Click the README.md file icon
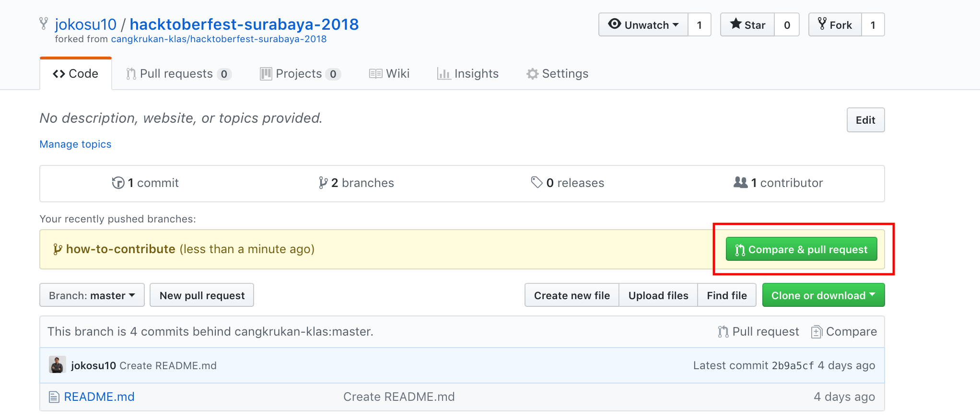This screenshot has height=420, width=980. [54, 397]
